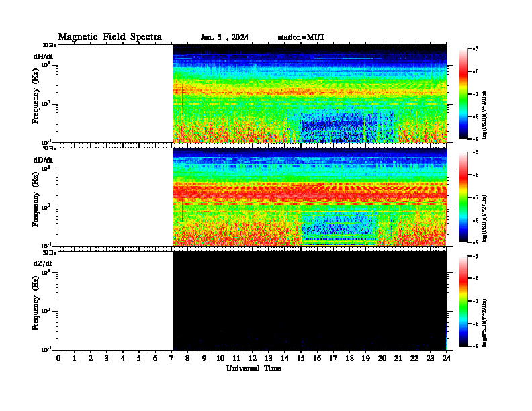532x411 pixels.
Task: Click the -7 value on dD/dt colorbar
Action: tap(476, 197)
